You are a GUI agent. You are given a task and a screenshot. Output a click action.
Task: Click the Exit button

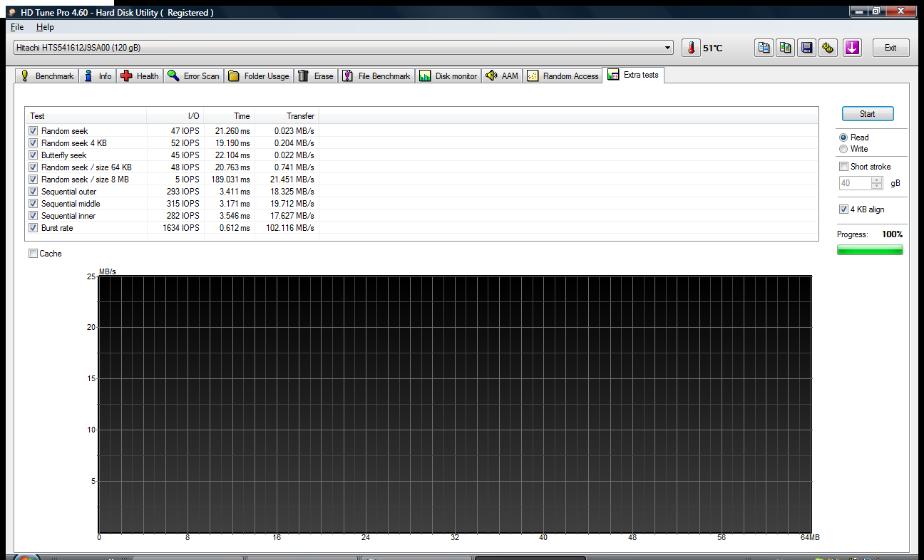890,48
